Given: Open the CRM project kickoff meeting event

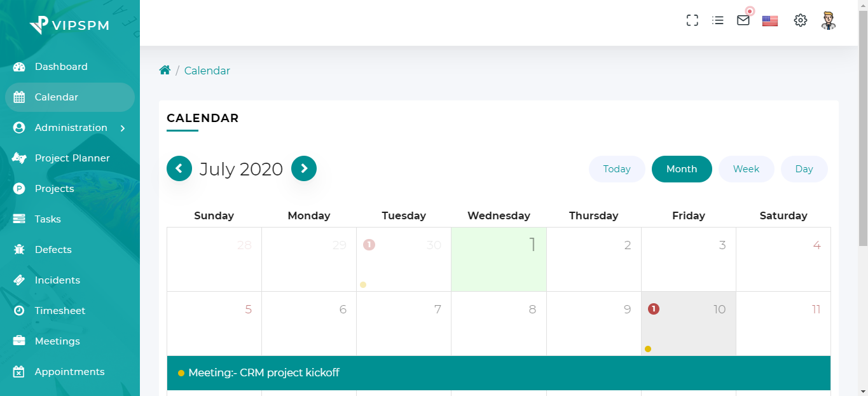Looking at the screenshot, I should point(264,373).
